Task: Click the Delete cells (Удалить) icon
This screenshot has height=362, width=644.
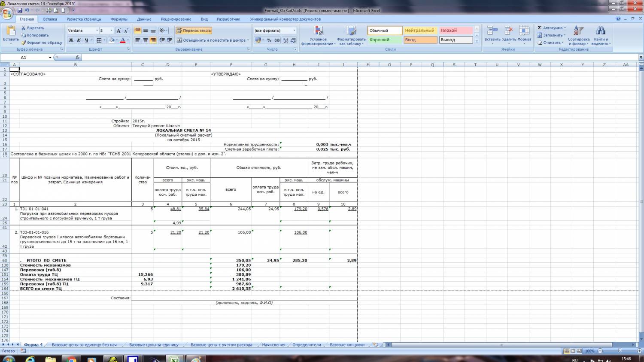Action: tap(509, 31)
